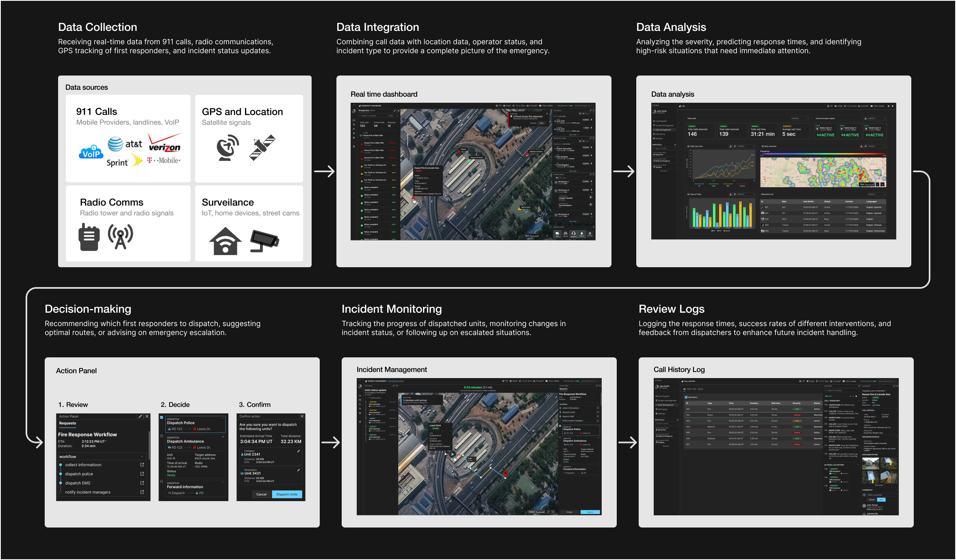Collapse the workflow dropdown chevron
The height and width of the screenshot is (560, 956).
click(x=142, y=456)
